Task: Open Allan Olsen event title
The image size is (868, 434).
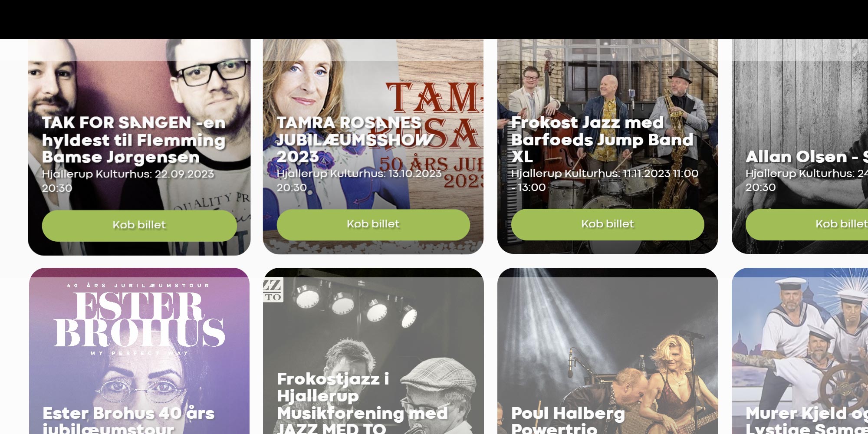Action: [807, 157]
